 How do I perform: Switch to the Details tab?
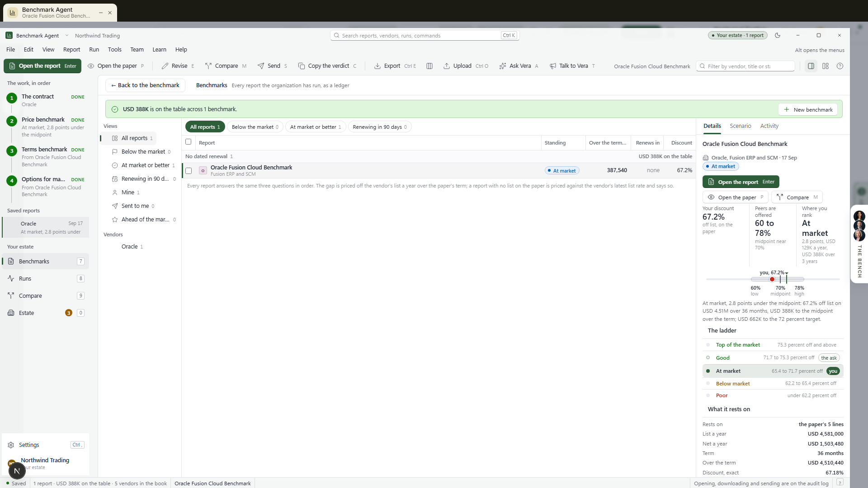712,126
